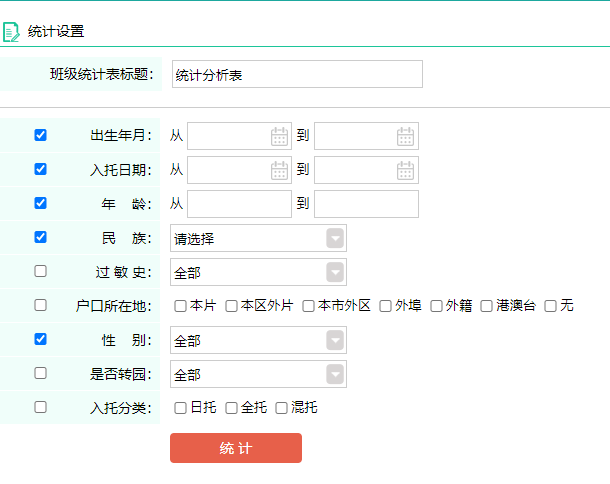The height and width of the screenshot is (484, 610).
Task: Uncheck the 出生年月 row checkbox
Action: [x=40, y=135]
